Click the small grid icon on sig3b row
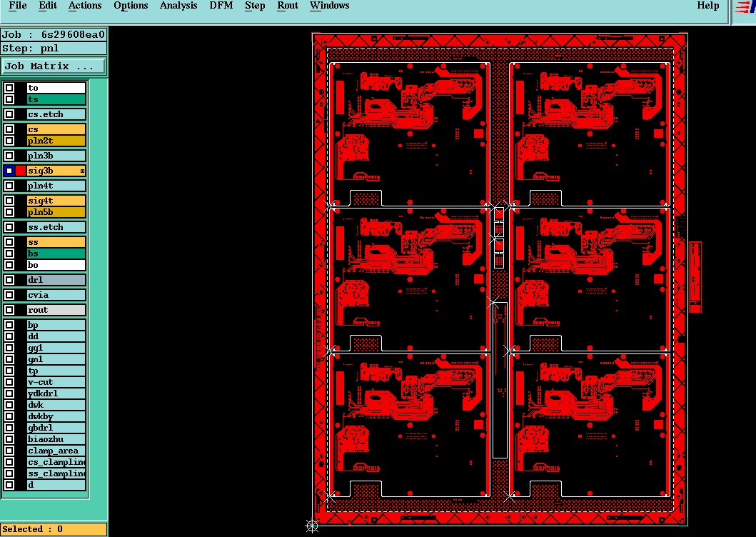Viewport: 756px width, 537px height. point(82,171)
